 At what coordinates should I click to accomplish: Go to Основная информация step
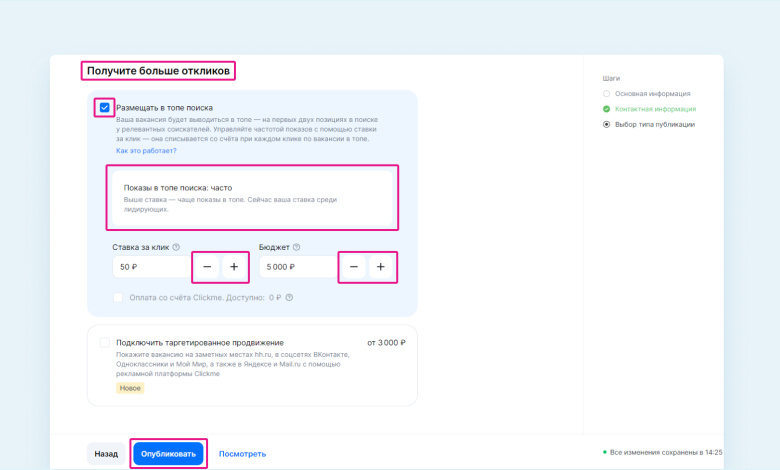[650, 93]
